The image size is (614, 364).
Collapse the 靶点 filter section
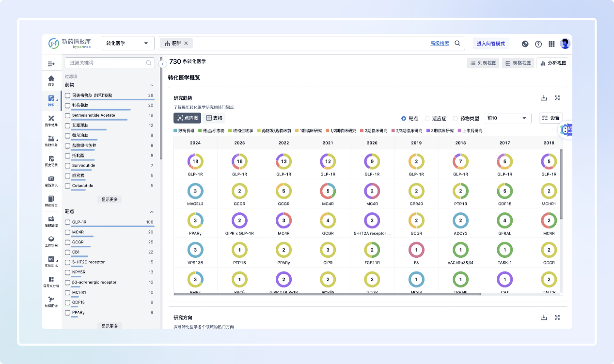pos(151,212)
